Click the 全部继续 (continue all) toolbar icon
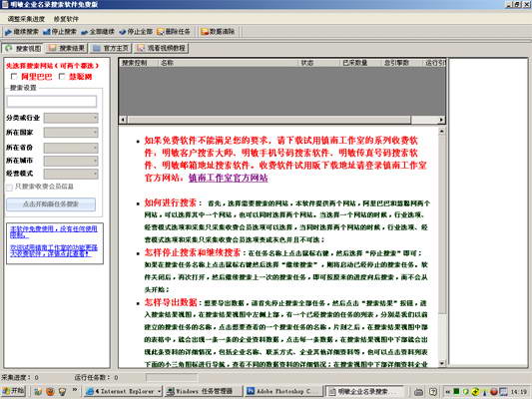This screenshot has width=532, height=399. 98,32
